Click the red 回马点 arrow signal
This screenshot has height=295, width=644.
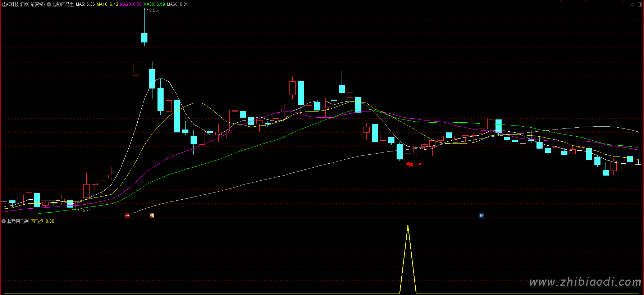408,164
